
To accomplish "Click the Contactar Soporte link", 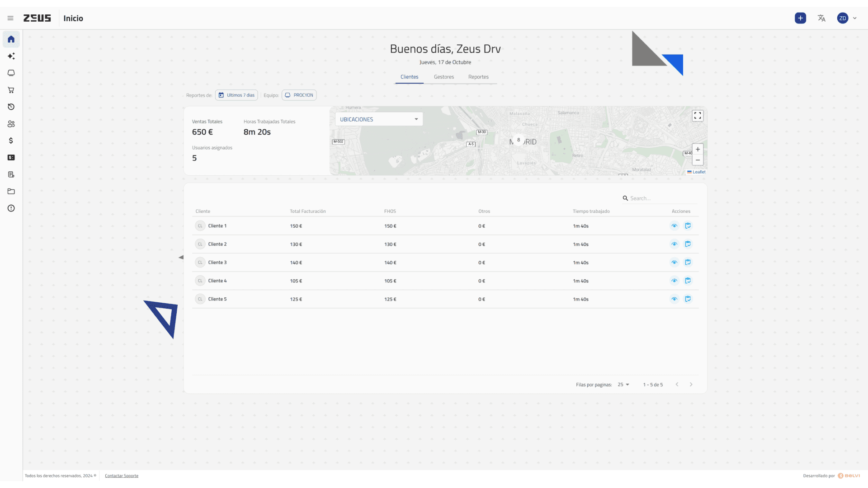I will click(x=122, y=476).
